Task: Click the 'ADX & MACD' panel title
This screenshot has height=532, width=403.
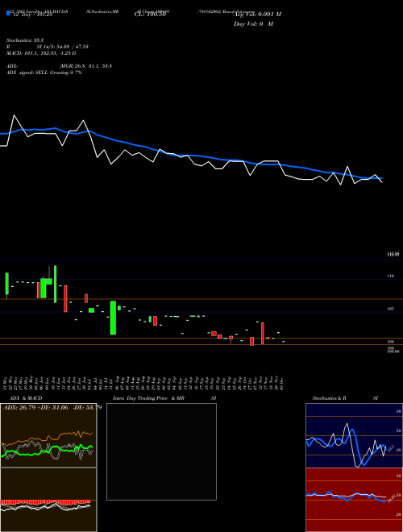Action: (x=26, y=398)
